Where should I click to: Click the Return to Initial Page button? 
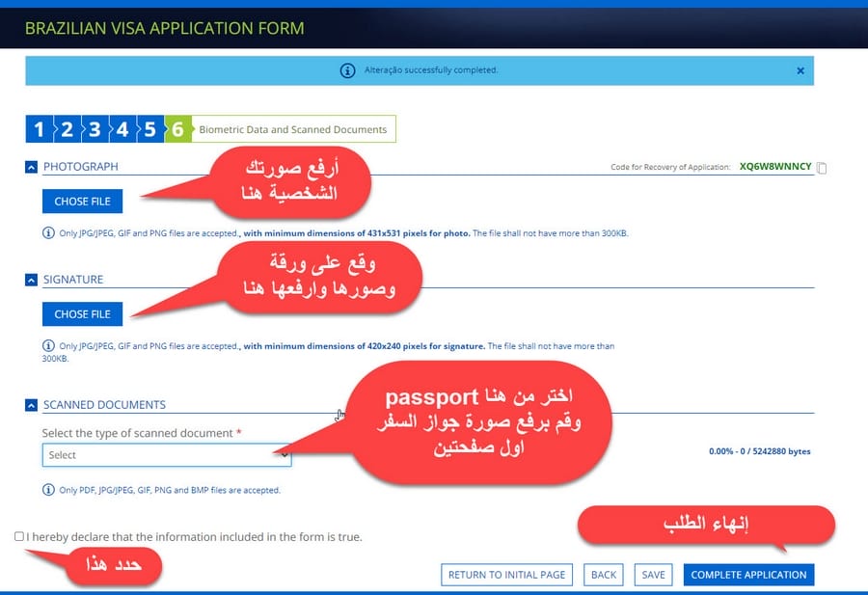(x=506, y=575)
